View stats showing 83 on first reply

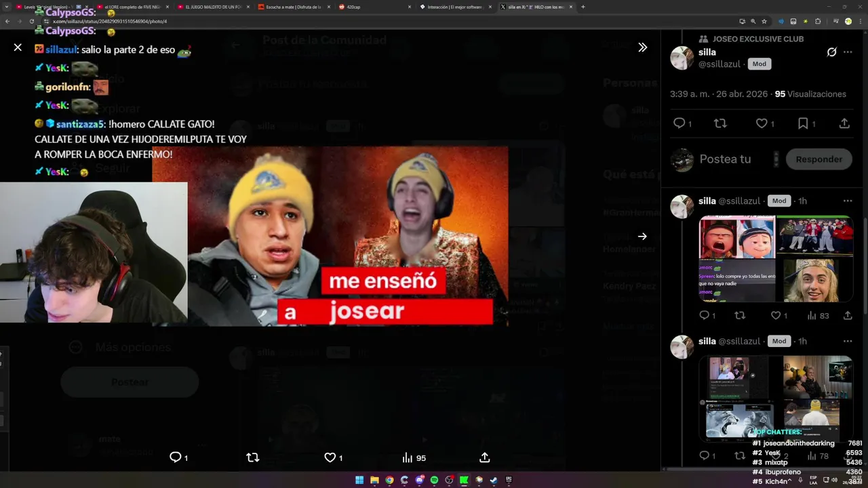point(818,315)
